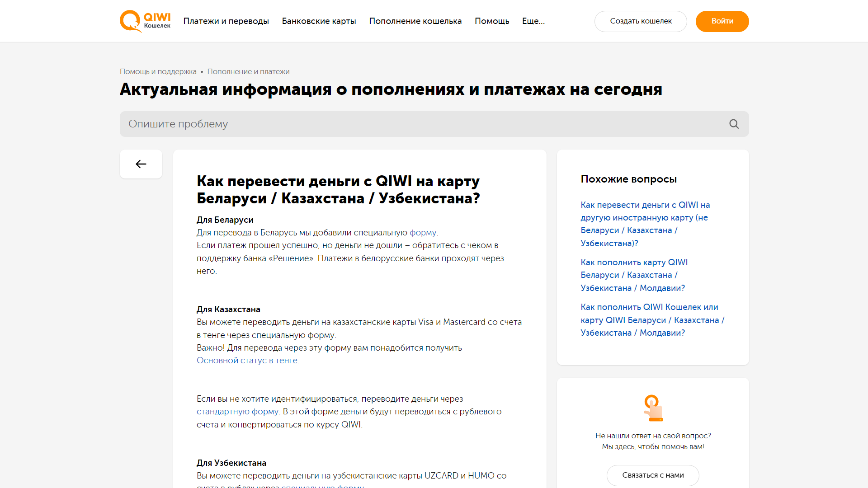
Task: Click Связаться с нами button
Action: pos(652,475)
